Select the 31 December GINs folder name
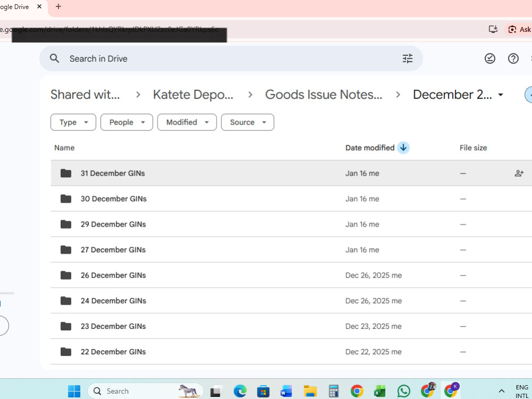The image size is (532, 399). (113, 173)
